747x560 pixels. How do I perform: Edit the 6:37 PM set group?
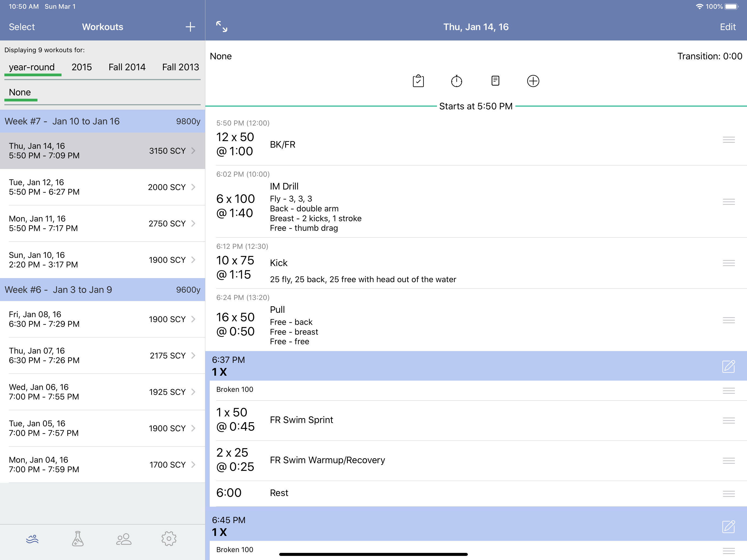click(728, 366)
